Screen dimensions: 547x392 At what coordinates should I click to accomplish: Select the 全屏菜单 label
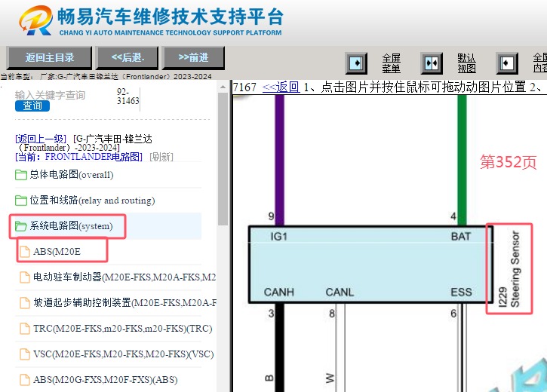[391, 63]
